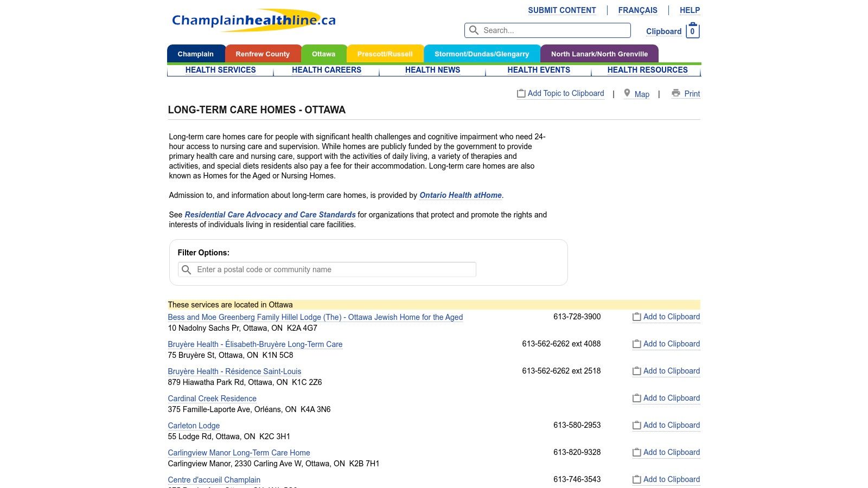Click the Add Topic to Clipboard link
Screen dimensions: 868x488
pyautogui.click(x=566, y=93)
